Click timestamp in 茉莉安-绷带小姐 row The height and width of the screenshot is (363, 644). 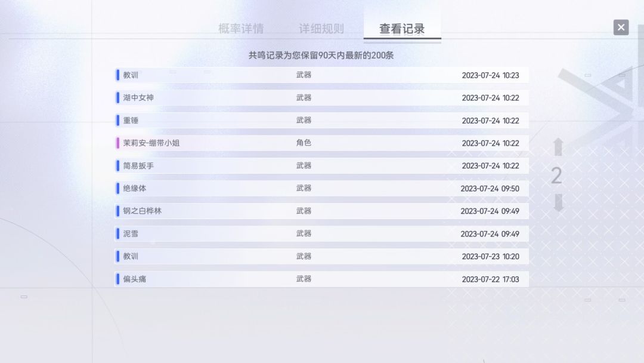point(490,143)
